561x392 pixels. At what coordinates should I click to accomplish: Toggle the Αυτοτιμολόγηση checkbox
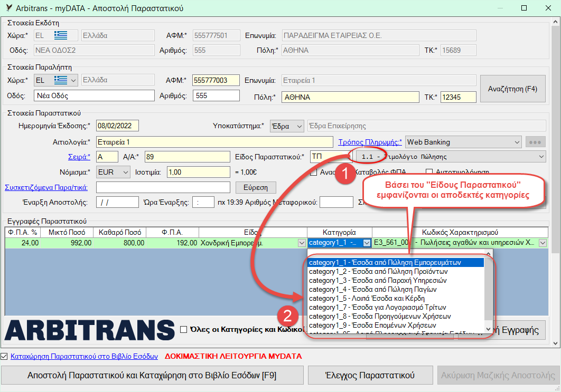click(429, 172)
